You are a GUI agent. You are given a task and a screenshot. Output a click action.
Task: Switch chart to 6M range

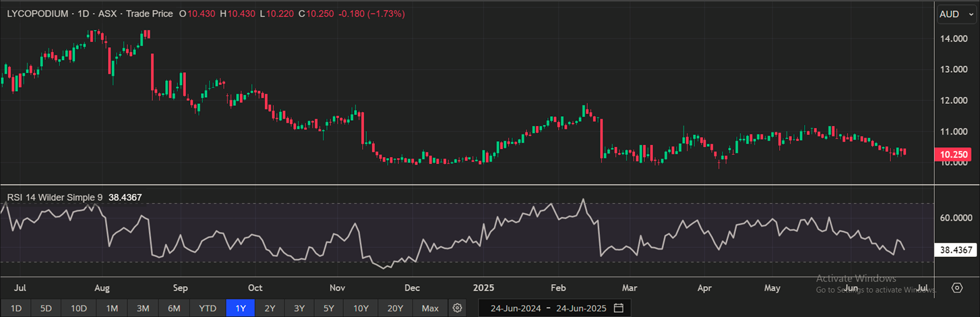[x=174, y=308]
